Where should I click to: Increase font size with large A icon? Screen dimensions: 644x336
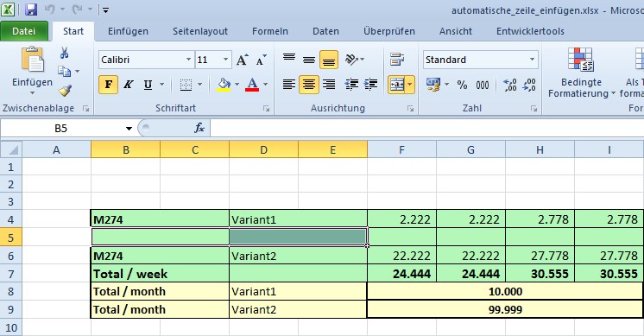coord(243,60)
